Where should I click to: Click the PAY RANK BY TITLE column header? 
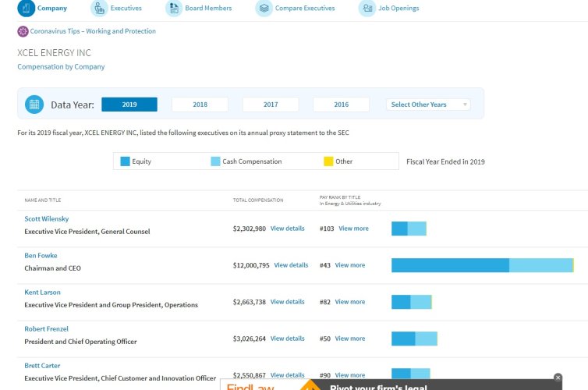click(340, 197)
